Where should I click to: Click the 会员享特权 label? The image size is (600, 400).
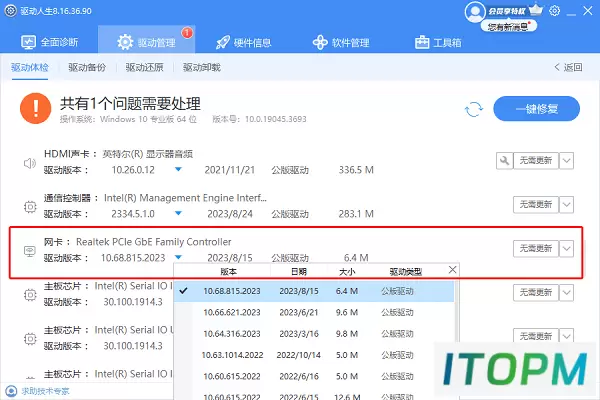point(507,11)
